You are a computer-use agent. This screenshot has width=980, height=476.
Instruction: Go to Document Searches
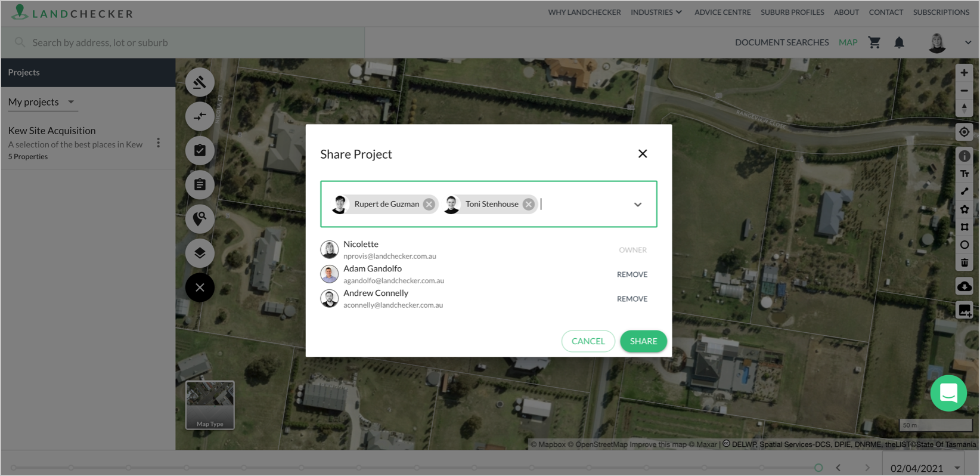(781, 42)
